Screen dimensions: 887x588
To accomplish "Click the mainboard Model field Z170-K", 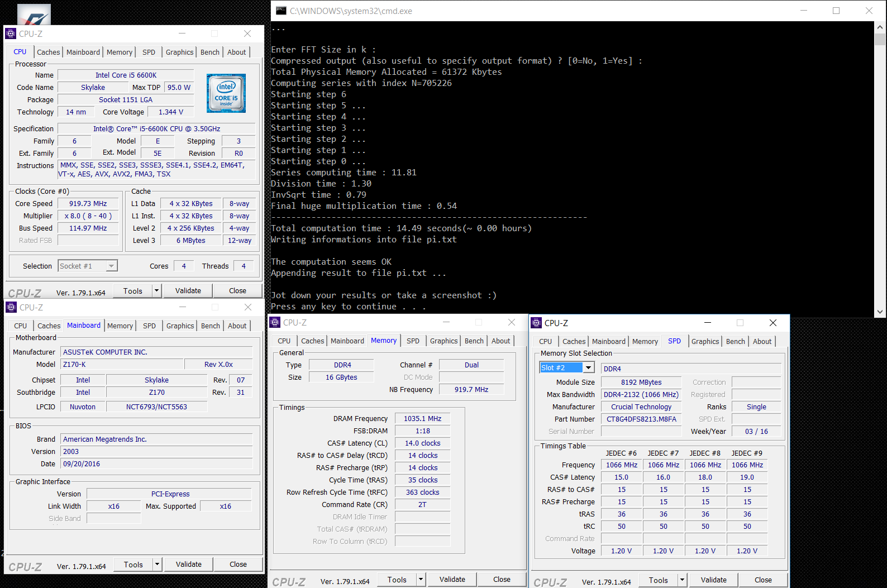I will click(x=122, y=365).
